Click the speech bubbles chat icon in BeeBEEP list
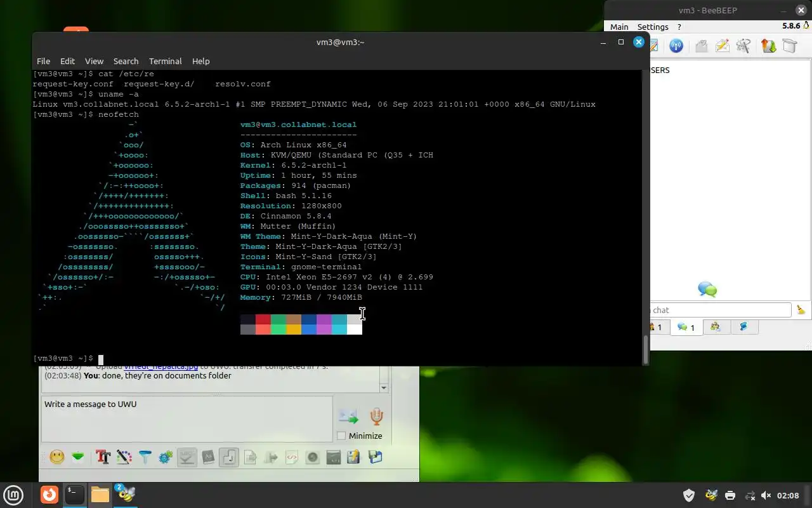The height and width of the screenshot is (508, 812). point(707,290)
